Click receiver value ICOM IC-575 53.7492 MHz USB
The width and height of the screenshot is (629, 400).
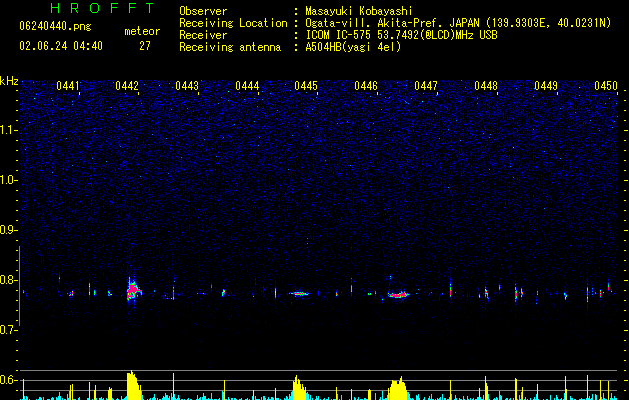[402, 35]
